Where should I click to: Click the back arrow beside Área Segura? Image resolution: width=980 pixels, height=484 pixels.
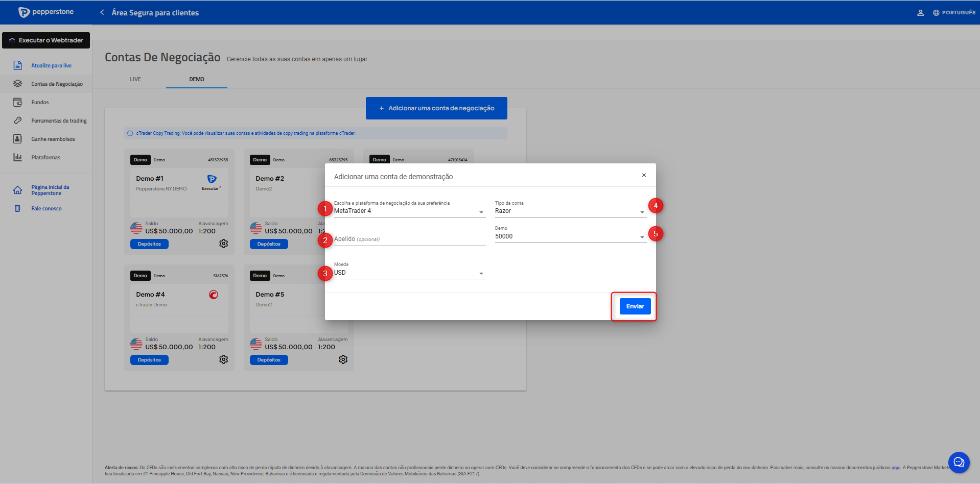[102, 12]
